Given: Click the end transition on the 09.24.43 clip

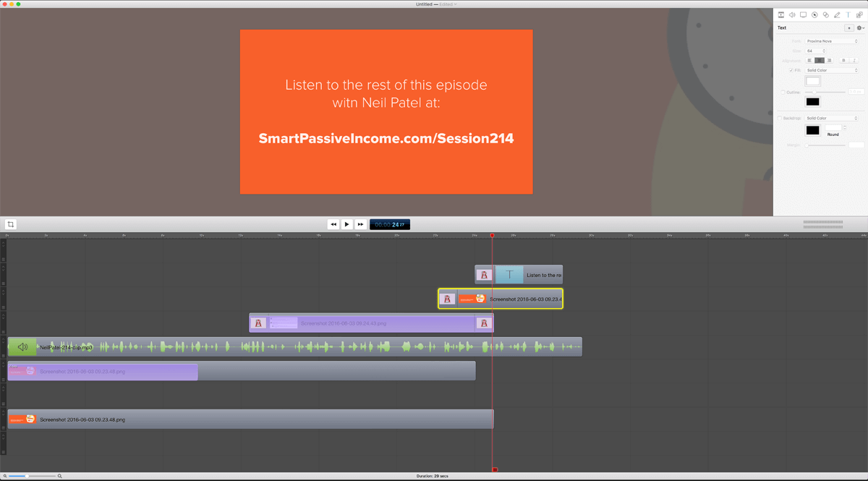Looking at the screenshot, I should coord(484,323).
